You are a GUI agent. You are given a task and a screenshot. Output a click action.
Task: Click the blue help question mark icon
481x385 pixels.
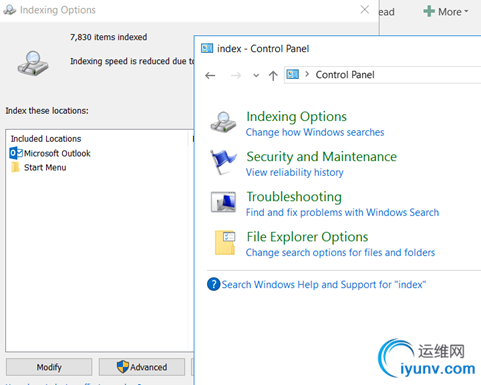[213, 284]
